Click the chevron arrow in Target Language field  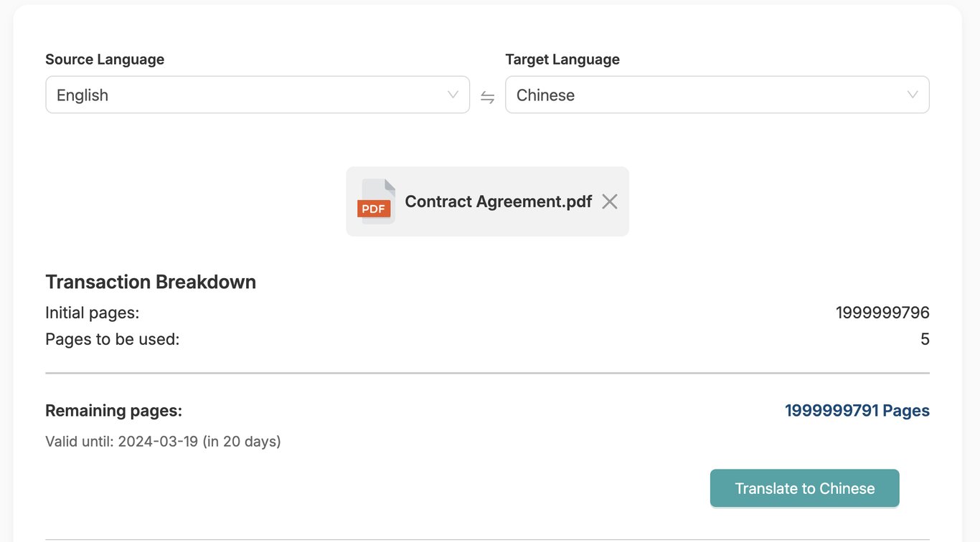pos(913,95)
